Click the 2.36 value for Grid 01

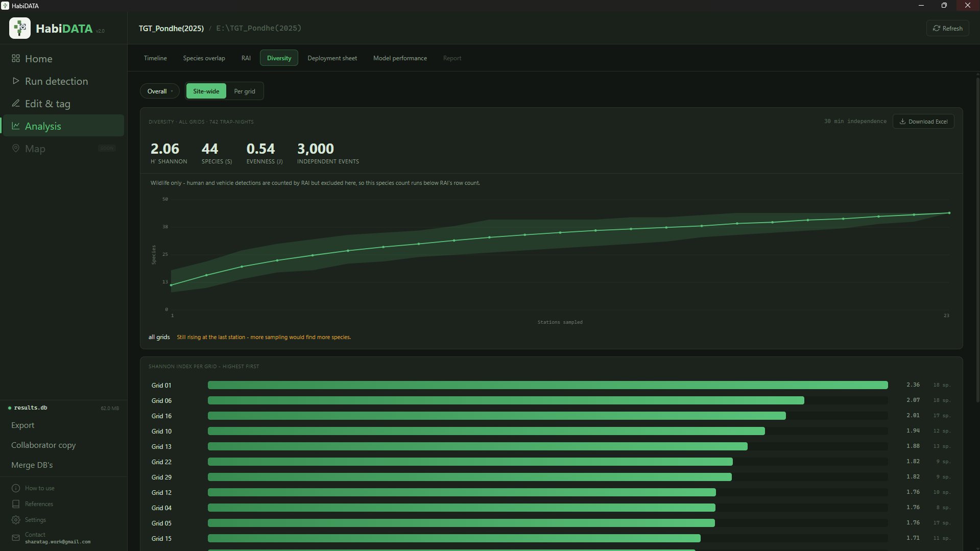click(x=913, y=385)
